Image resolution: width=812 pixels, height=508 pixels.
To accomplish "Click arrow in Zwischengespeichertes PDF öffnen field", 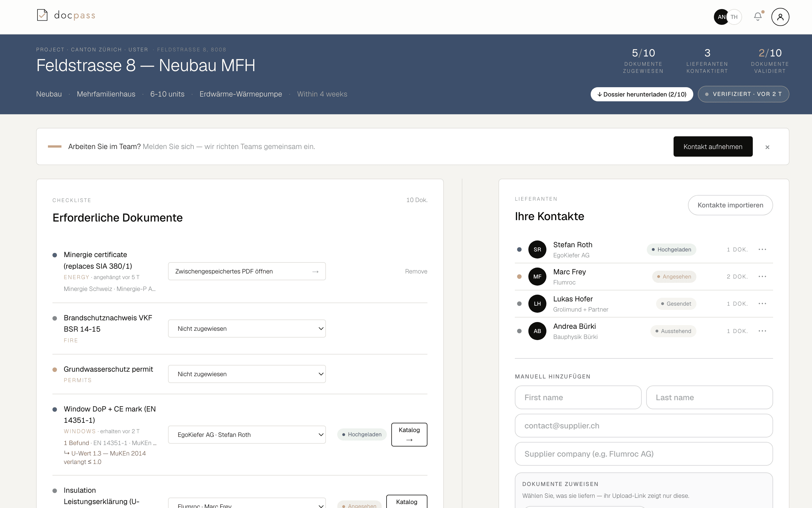I will coord(315,271).
